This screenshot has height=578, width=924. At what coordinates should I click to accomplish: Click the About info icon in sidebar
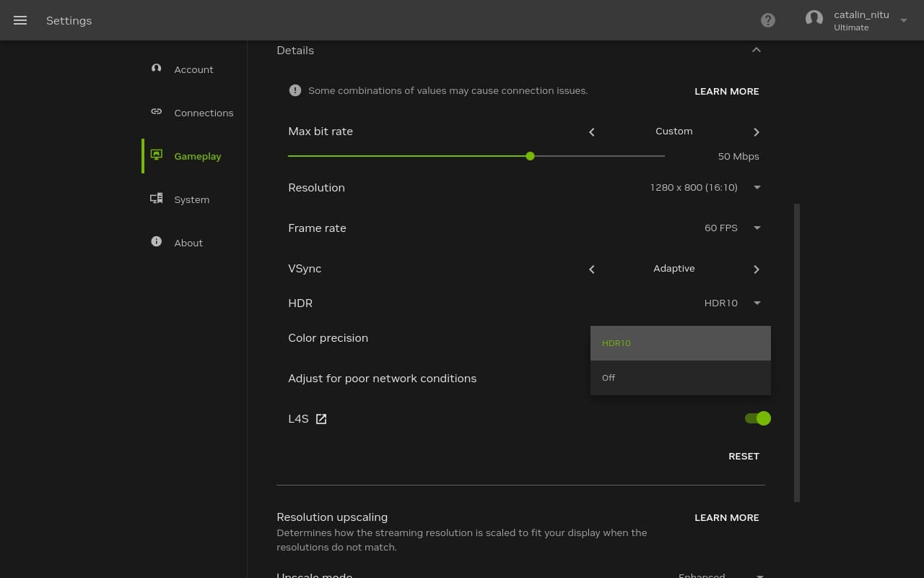coord(157,242)
